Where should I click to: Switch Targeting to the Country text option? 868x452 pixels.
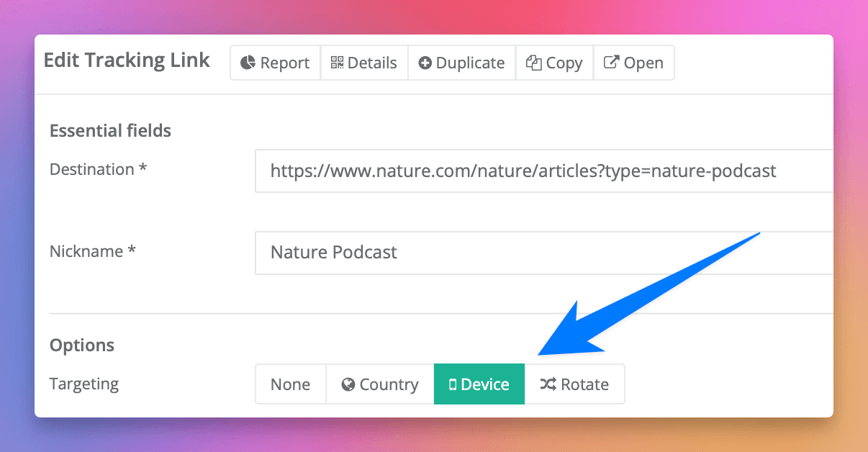(x=389, y=384)
